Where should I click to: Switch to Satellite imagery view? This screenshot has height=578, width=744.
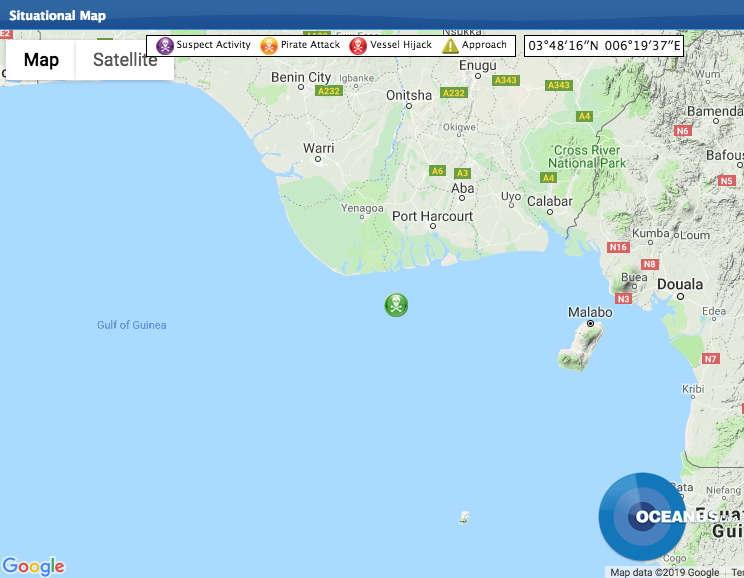pos(125,60)
